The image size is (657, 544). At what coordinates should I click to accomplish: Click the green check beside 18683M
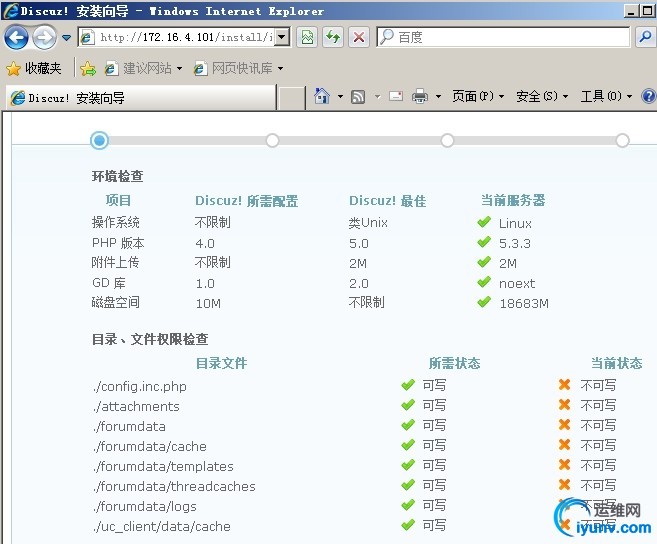pos(484,302)
